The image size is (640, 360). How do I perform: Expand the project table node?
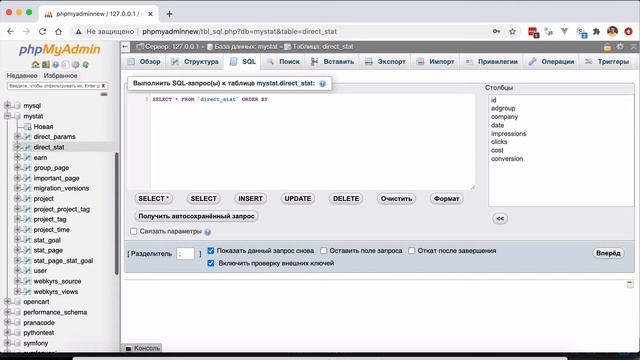(18, 198)
